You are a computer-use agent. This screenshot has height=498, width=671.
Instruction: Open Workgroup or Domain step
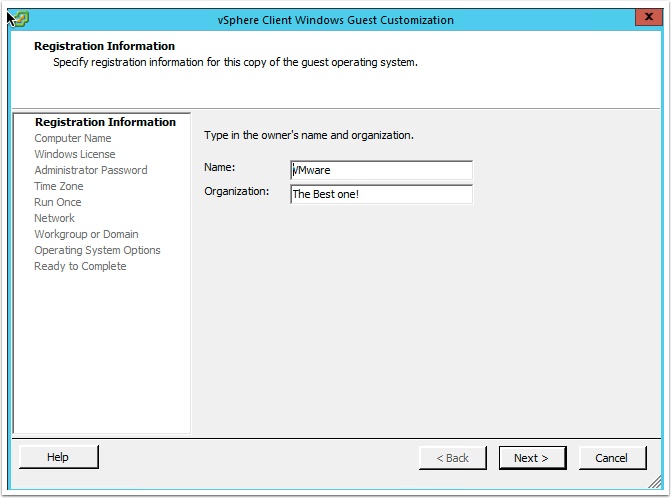pos(86,234)
